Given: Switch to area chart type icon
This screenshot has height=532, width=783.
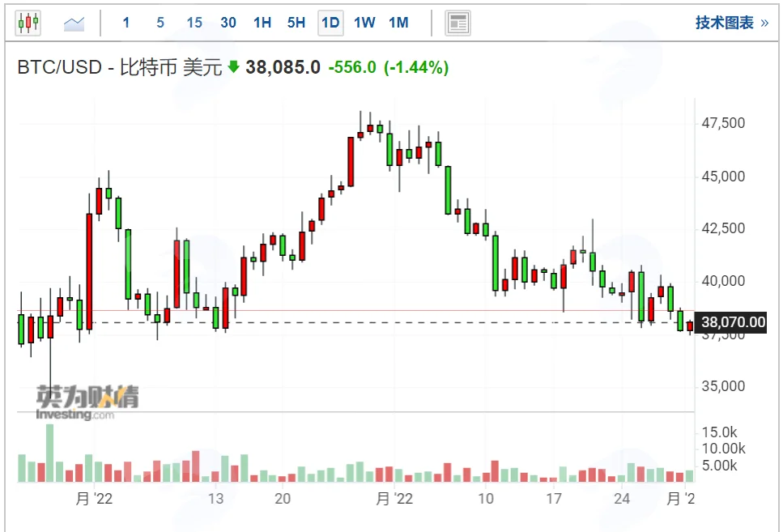Looking at the screenshot, I should coord(74,23).
